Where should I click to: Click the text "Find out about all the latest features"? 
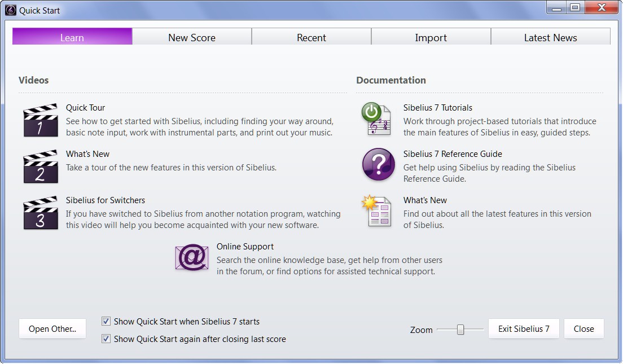coord(498,220)
